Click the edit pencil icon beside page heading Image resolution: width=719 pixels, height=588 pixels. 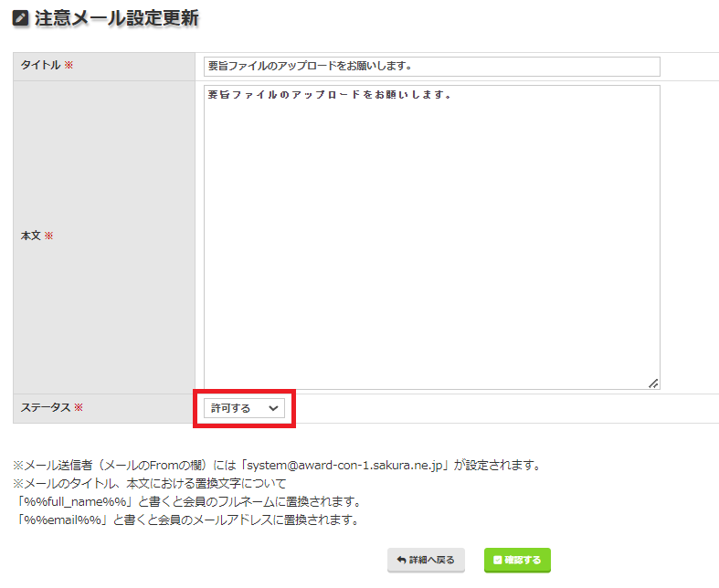(20, 18)
